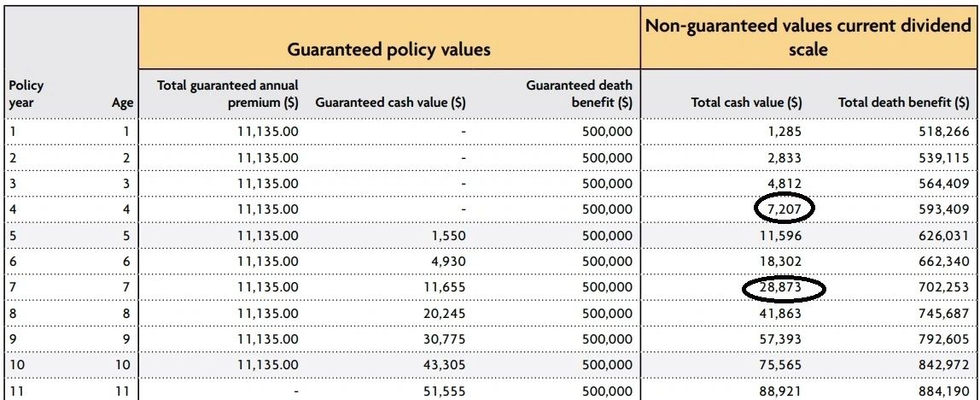Click the Age column header
This screenshot has height=400, width=980.
click(x=123, y=103)
